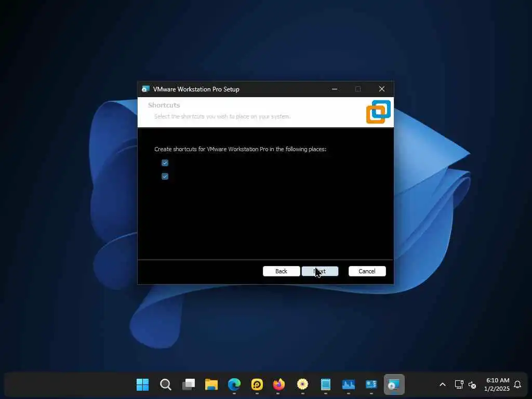Continue setup with the Next button
The image size is (532, 399).
coord(320,271)
